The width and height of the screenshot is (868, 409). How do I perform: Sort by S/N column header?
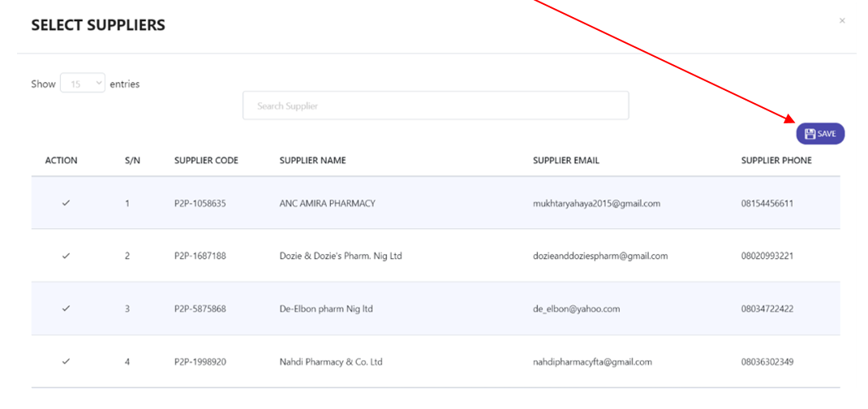point(132,161)
